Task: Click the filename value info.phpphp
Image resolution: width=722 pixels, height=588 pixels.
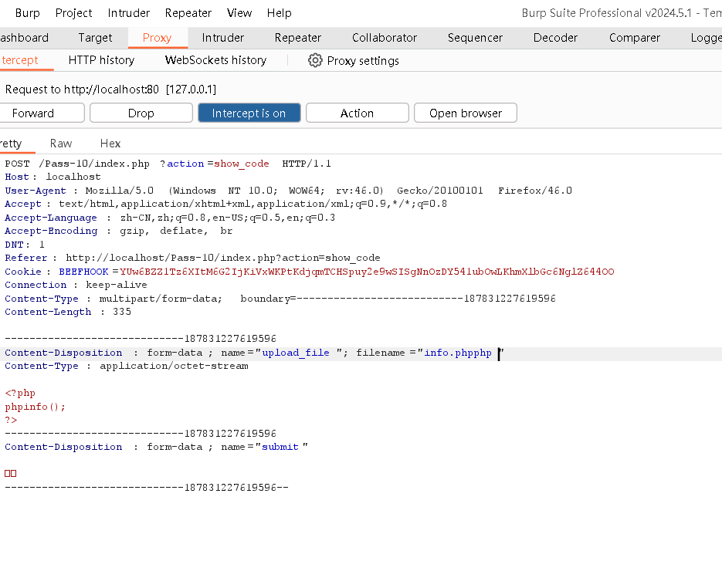Action: pos(458,353)
